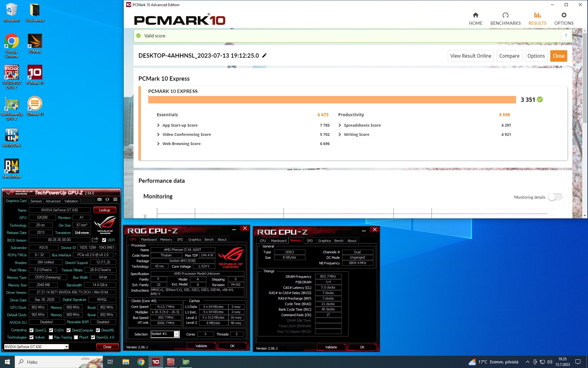588x368 pixels.
Task: Toggle the DirectML checkbox in GPU-Z
Action: point(98,330)
